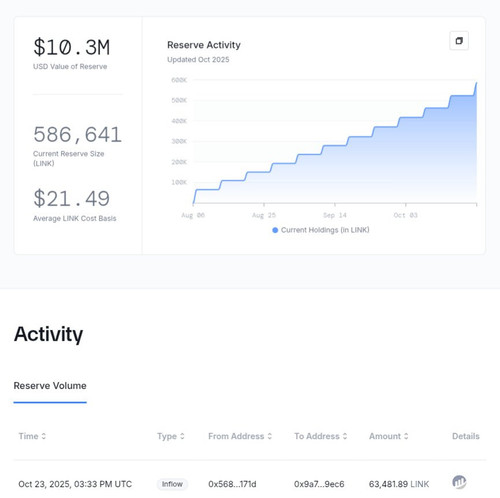500x498 pixels.
Task: Toggle the Current Holdings legend dot
Action: click(x=275, y=230)
